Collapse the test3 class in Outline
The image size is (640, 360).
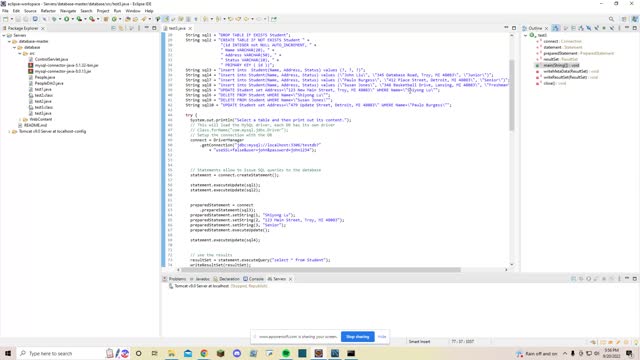point(526,36)
